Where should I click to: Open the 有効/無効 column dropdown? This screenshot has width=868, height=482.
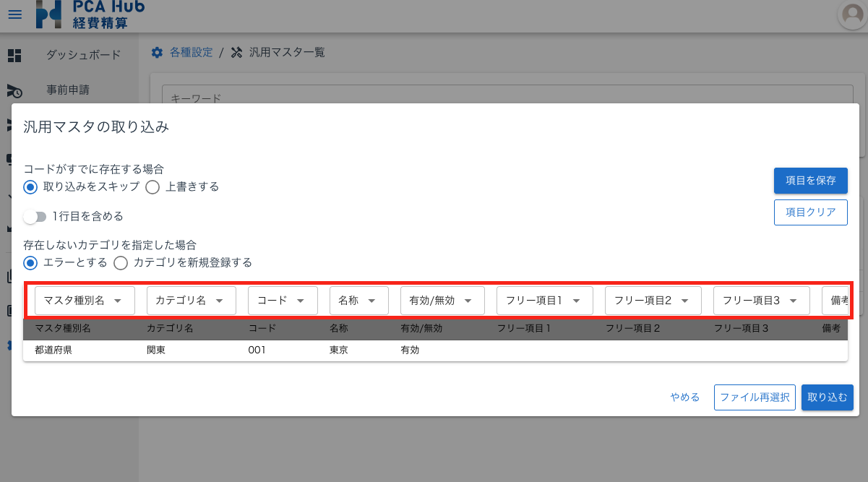tap(442, 300)
